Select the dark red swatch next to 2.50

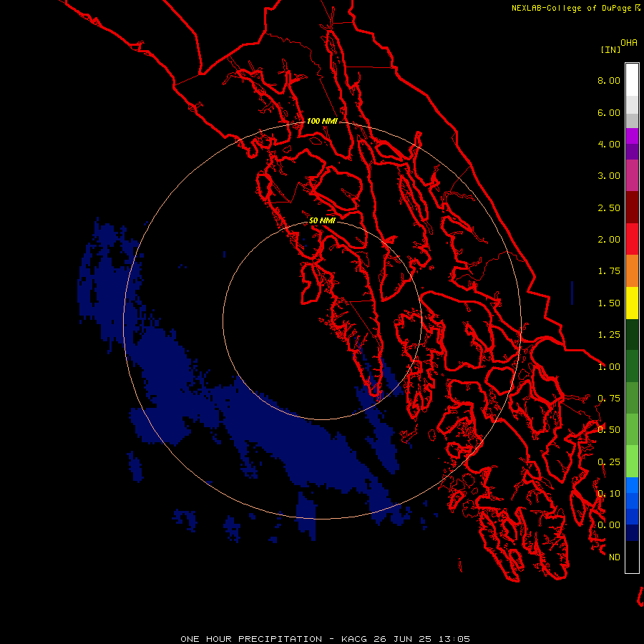[632, 208]
